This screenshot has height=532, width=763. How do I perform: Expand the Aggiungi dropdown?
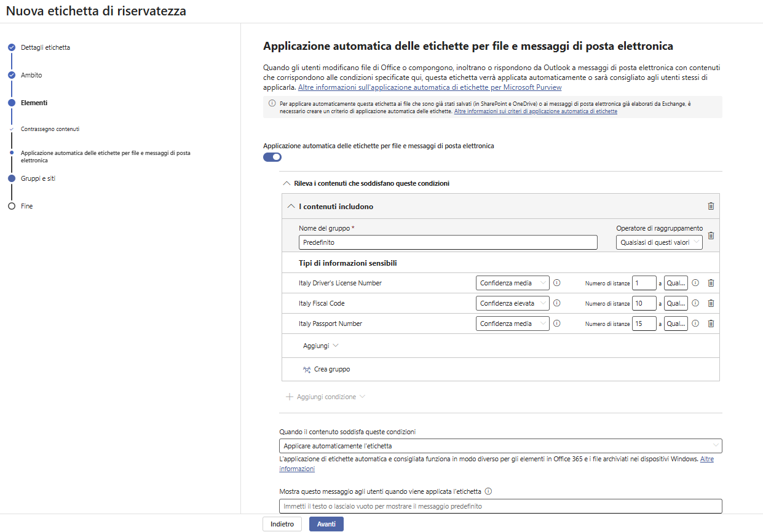(x=321, y=346)
